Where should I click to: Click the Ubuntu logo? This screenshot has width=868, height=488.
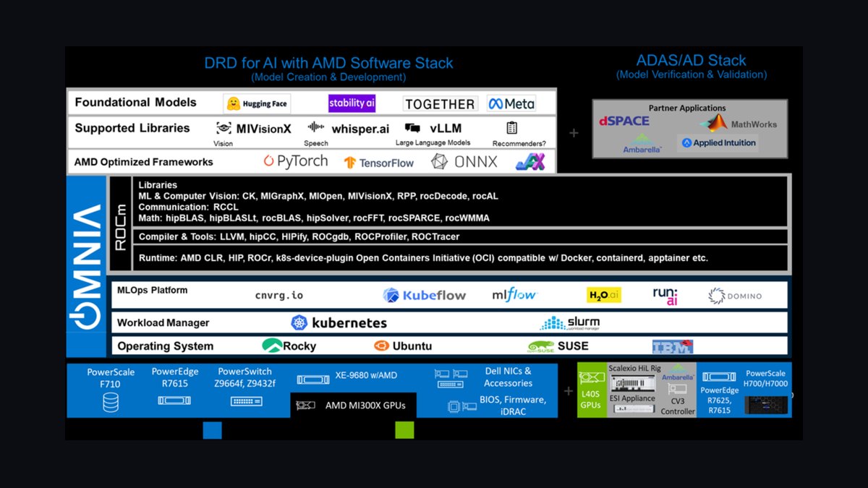point(403,346)
